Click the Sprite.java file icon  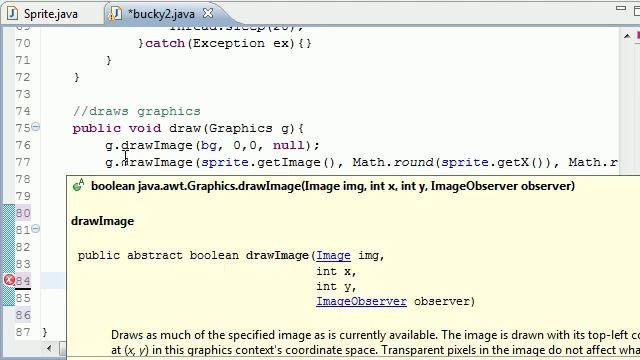12,14
